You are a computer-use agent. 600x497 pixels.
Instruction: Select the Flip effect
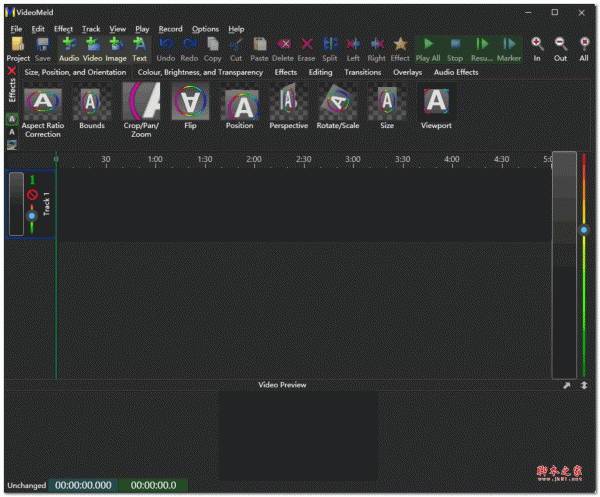coord(190,106)
